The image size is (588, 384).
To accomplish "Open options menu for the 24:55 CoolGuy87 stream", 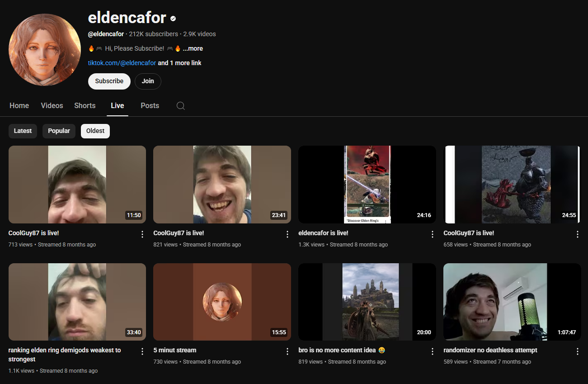I will pos(578,234).
